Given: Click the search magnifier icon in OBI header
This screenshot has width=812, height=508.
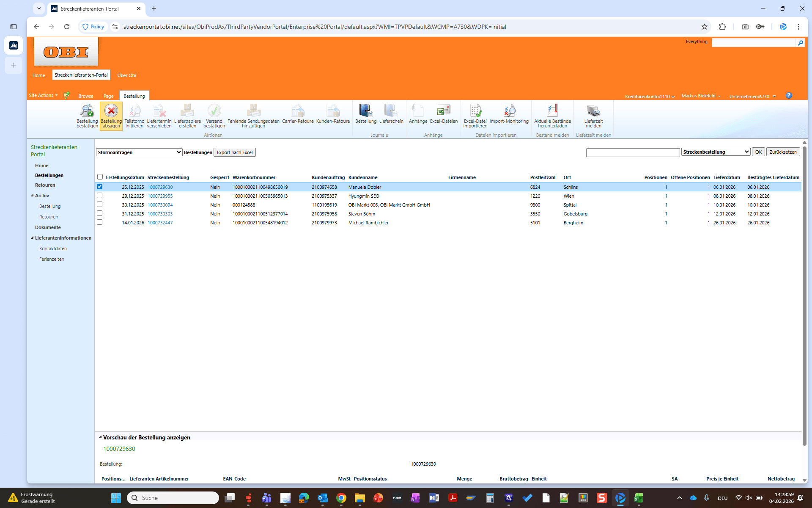Looking at the screenshot, I should [x=800, y=43].
